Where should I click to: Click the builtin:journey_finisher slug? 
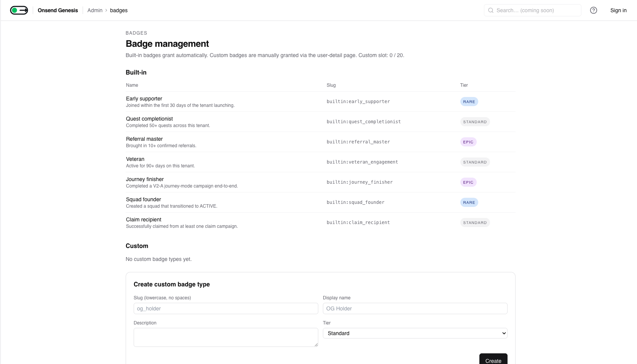click(359, 182)
